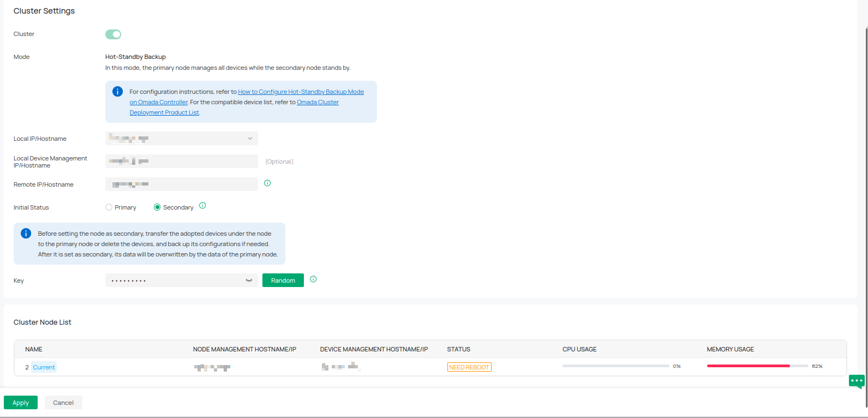Click the 82% memory usage value
The height and width of the screenshot is (418, 868).
817,366
